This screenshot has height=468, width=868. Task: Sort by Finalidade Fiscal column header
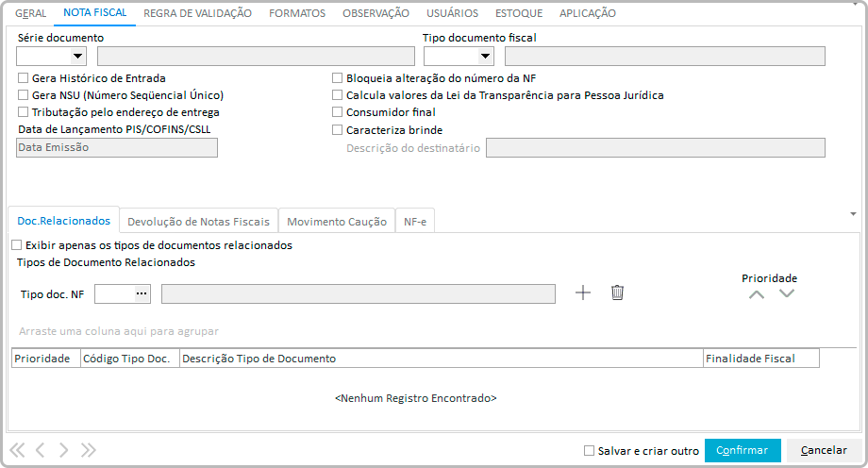tap(761, 359)
